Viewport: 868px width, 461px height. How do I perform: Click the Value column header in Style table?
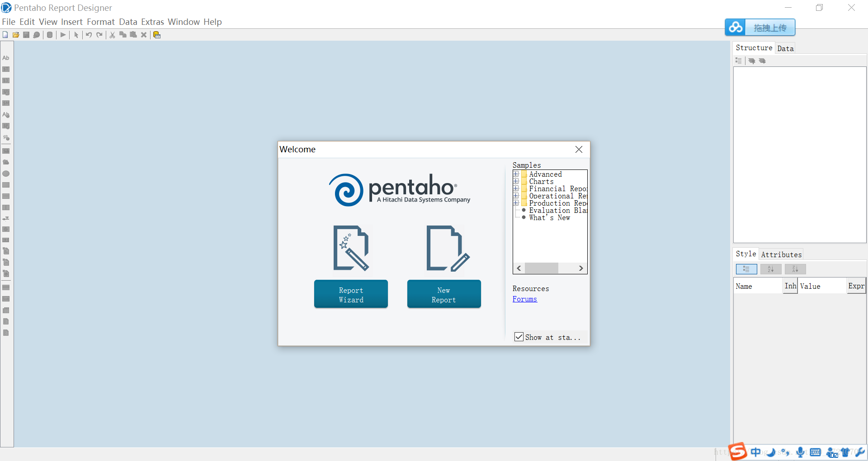click(x=822, y=286)
